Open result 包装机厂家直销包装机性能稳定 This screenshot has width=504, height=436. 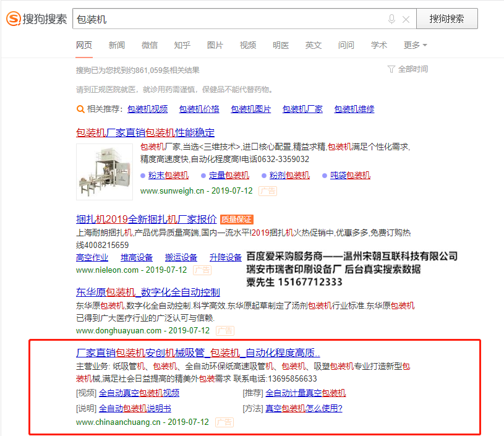click(x=145, y=132)
